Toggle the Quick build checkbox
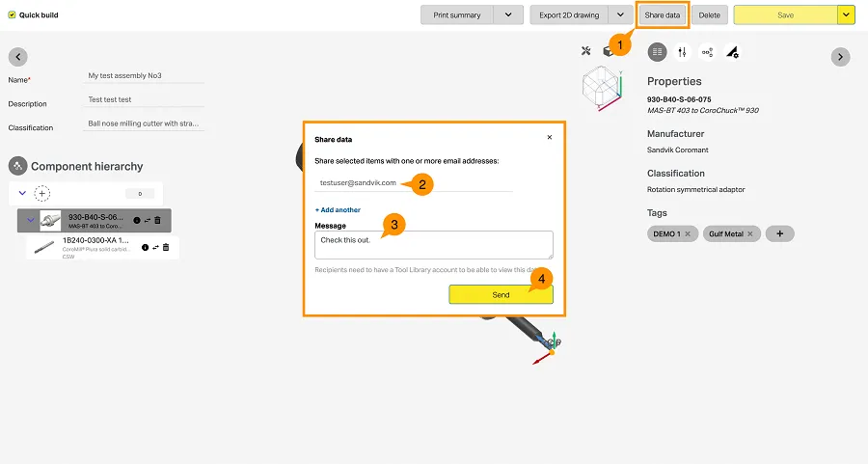 click(x=12, y=15)
